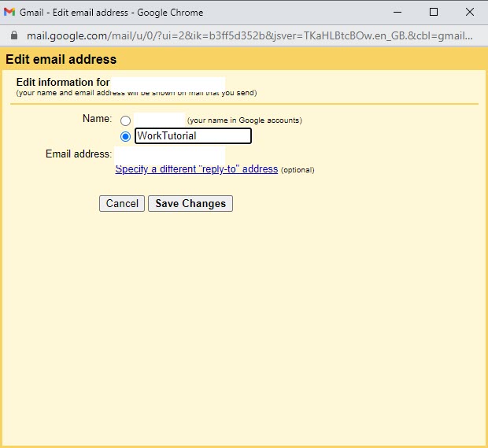Click into the WorkTutorial name field
This screenshot has height=448, width=488.
tap(193, 136)
